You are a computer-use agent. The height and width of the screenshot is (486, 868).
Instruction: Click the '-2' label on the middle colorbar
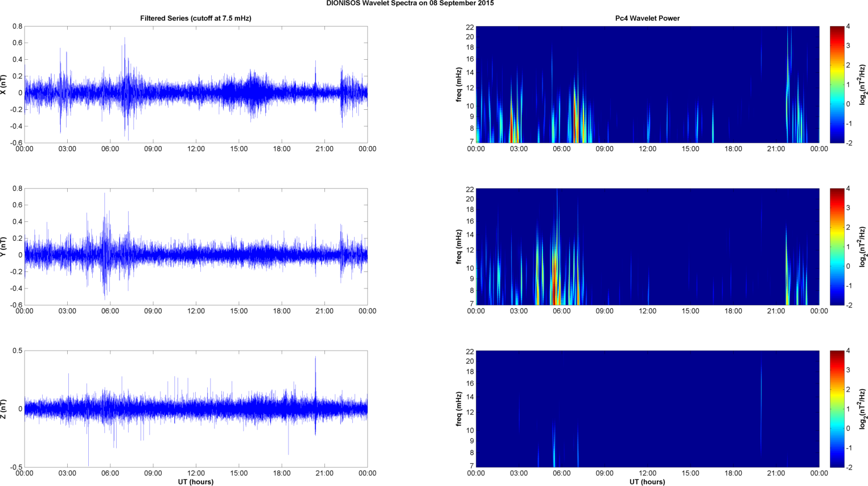pos(848,305)
